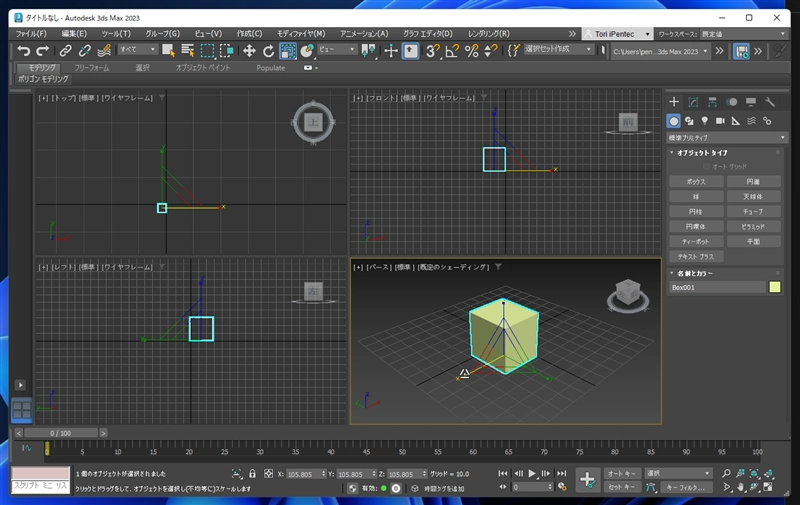This screenshot has height=505, width=800.
Task: Click the Redo arrow icon
Action: (x=43, y=50)
